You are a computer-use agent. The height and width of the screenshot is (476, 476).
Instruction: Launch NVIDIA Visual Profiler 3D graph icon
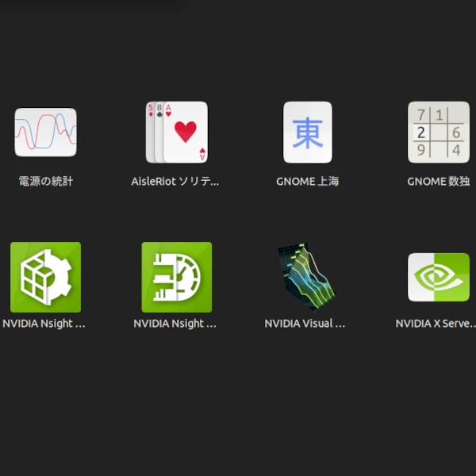pos(307,277)
